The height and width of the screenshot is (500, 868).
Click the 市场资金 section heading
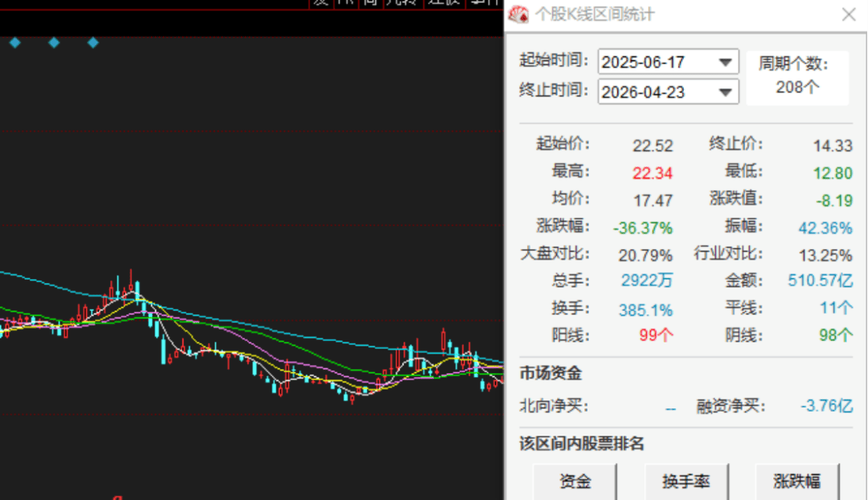(x=551, y=373)
